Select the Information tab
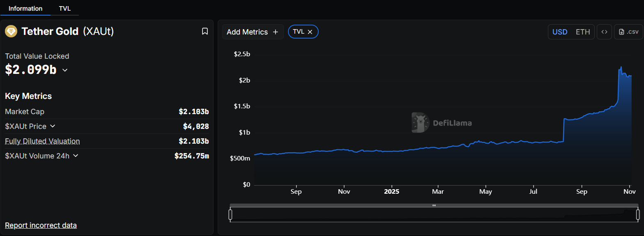Viewport: 644px width, 236px height. point(25,8)
